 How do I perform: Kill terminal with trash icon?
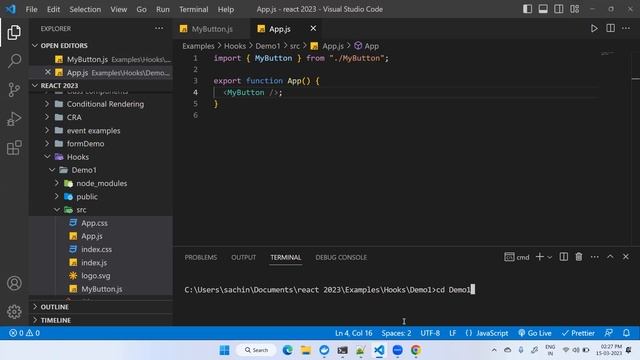579,257
